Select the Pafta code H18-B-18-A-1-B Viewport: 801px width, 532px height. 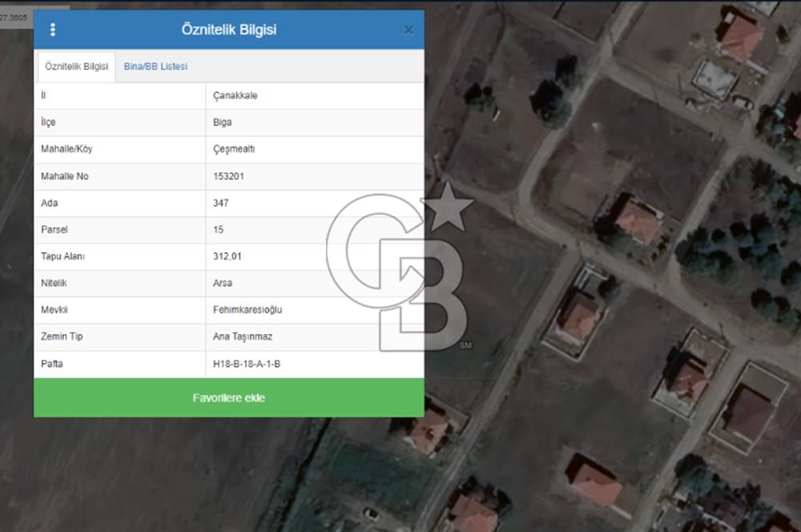point(247,364)
